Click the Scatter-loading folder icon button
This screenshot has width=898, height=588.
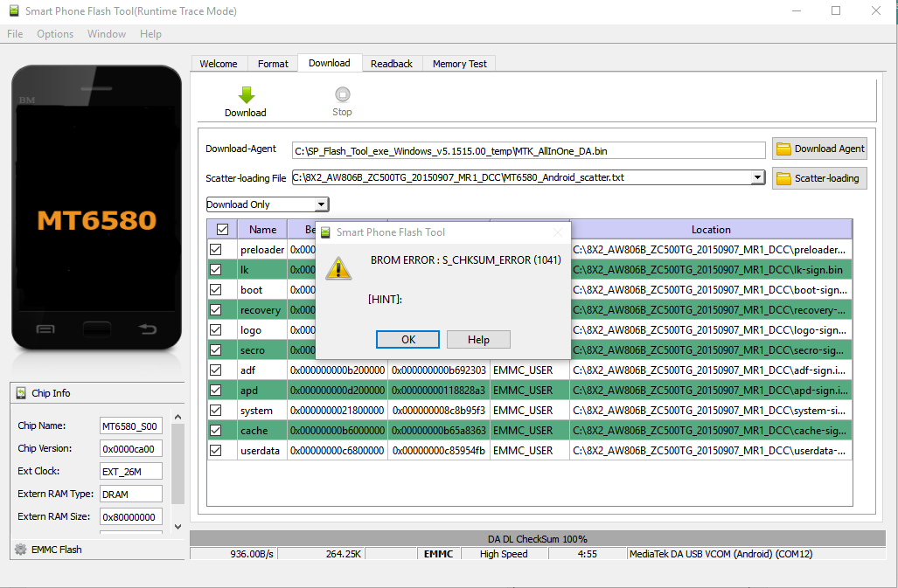click(x=783, y=178)
